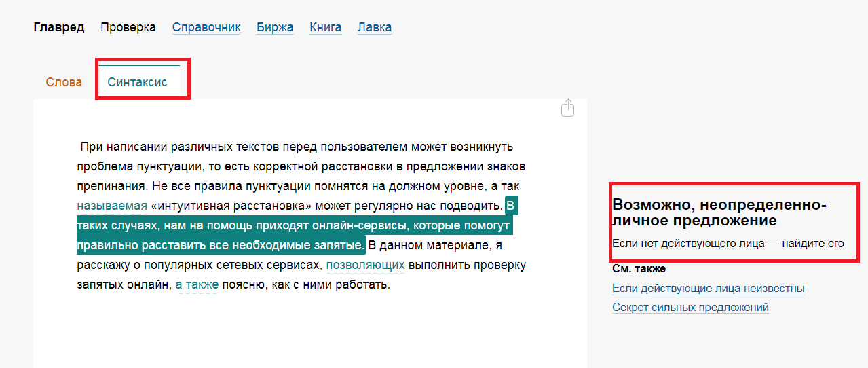Viewport: 868px width, 368px height.
Task: Select the underlined word «позволяющих»
Action: [x=365, y=265]
